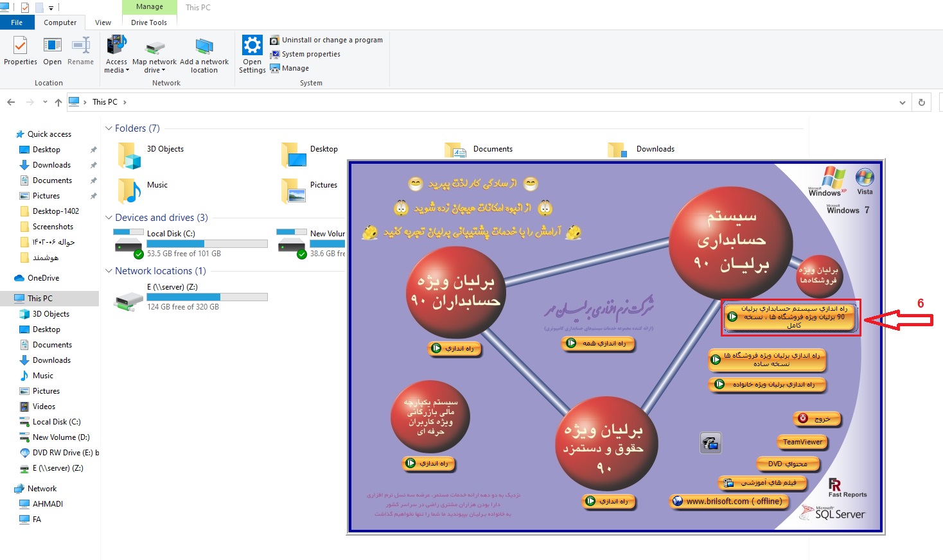Screen dimensions: 943x560
Task: Open www.brilsoft.com (offline) link
Action: click(728, 502)
